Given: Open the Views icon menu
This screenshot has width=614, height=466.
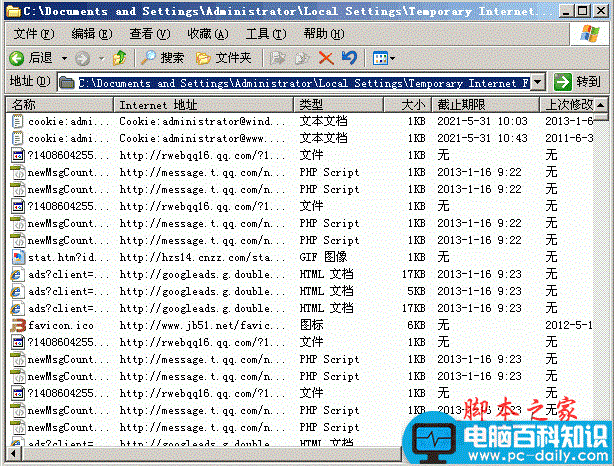Looking at the screenshot, I should 380,58.
